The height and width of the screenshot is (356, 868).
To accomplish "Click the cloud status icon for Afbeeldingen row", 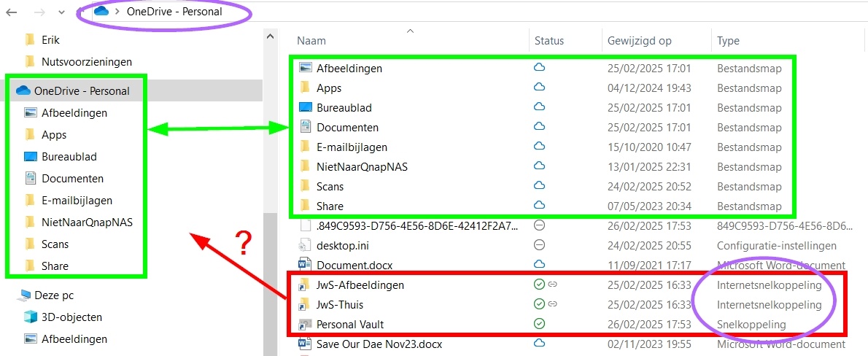I will pos(539,68).
